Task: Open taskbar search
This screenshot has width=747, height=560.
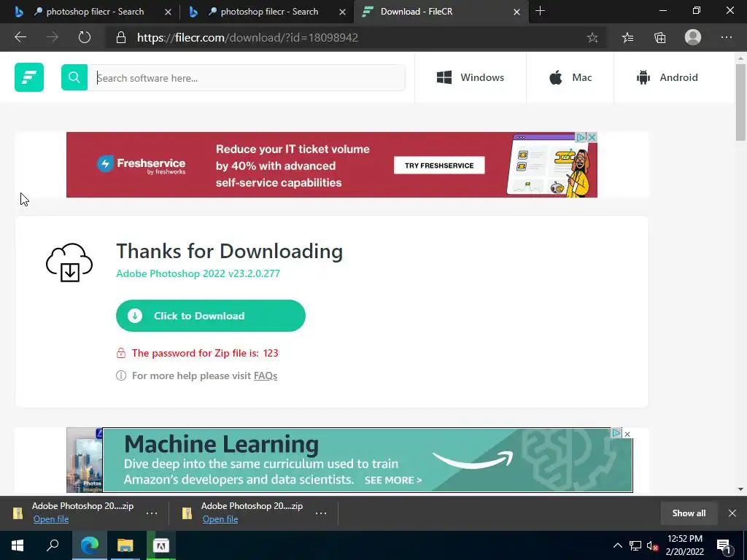Action: 53,545
